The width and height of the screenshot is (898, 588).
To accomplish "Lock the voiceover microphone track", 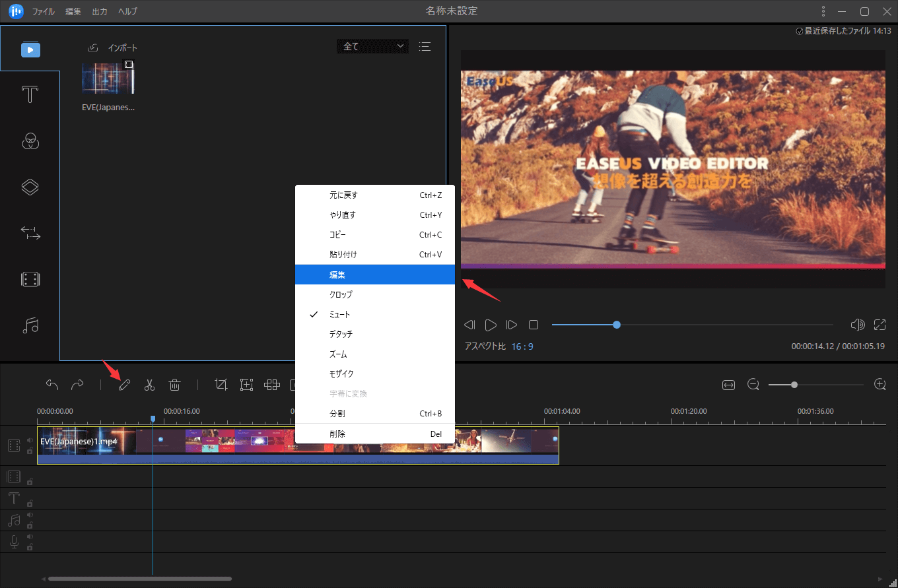I will point(30,547).
